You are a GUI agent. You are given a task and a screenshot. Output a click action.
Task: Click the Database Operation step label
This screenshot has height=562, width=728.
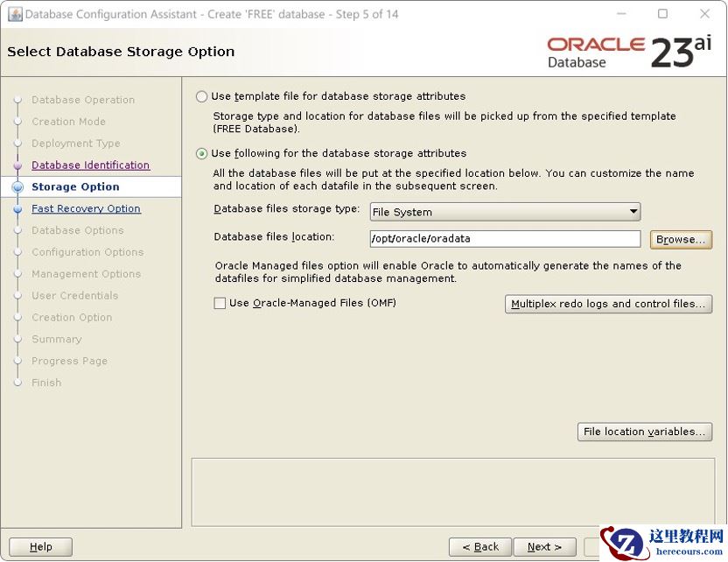tap(83, 100)
